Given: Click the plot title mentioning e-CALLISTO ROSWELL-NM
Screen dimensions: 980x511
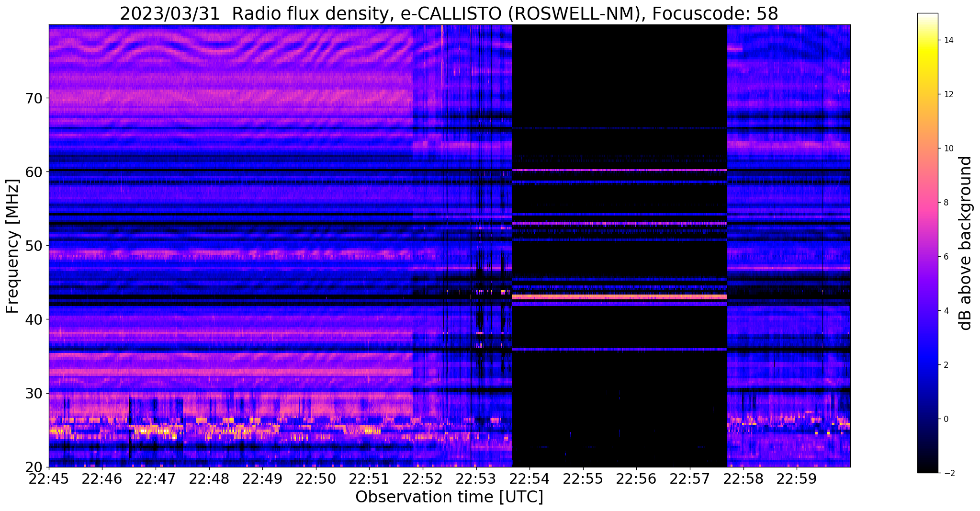Looking at the screenshot, I should tap(449, 13).
